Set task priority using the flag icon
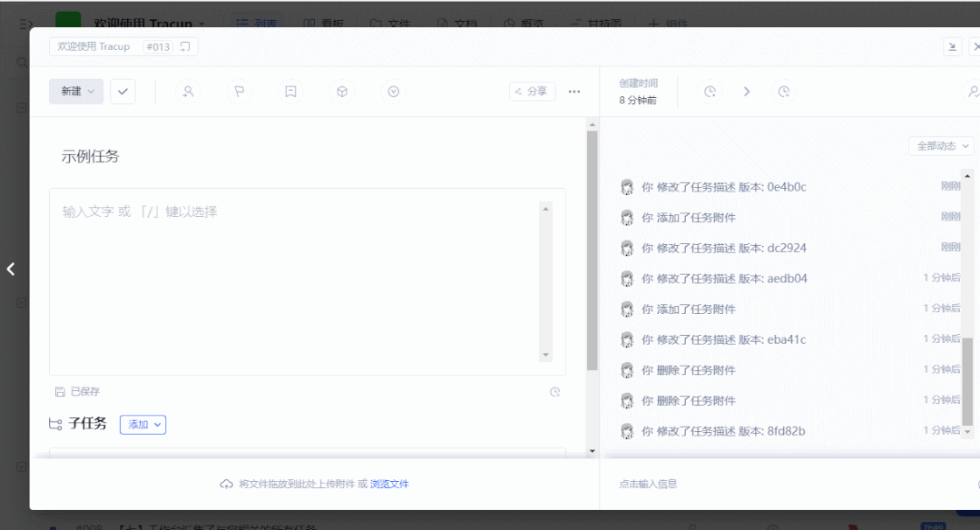The height and width of the screenshot is (530, 980). pyautogui.click(x=239, y=91)
